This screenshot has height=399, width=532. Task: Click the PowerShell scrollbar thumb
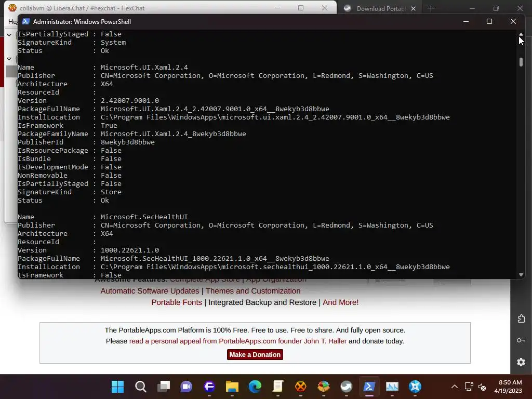coord(521,62)
